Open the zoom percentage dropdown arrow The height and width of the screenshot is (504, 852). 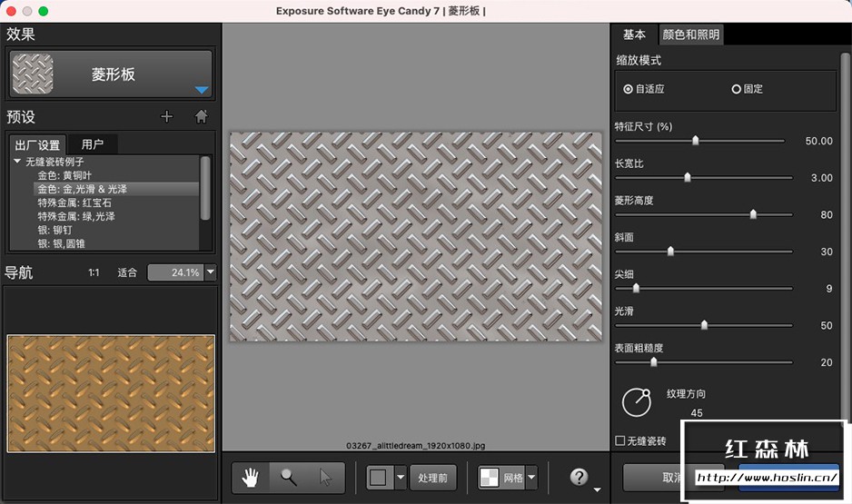pyautogui.click(x=211, y=272)
